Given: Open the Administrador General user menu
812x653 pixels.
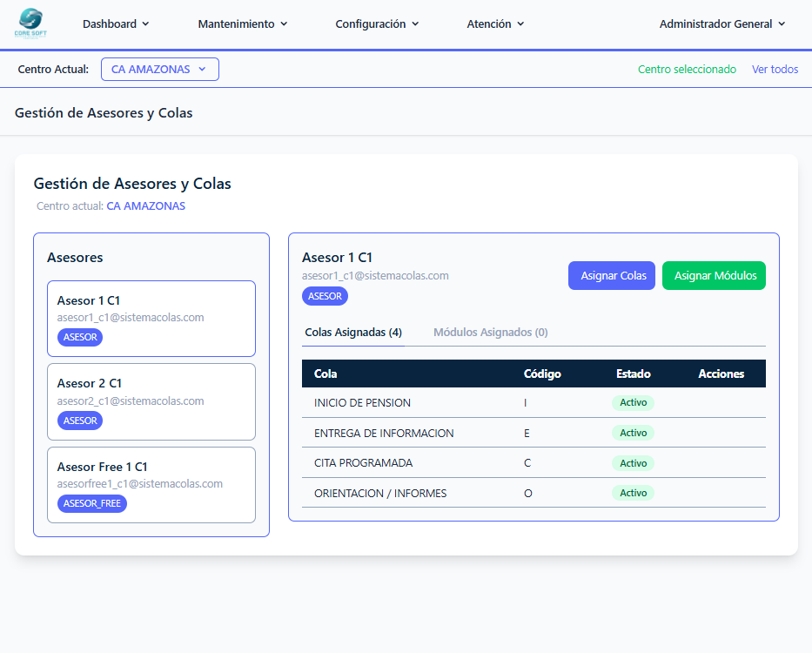Looking at the screenshot, I should (x=721, y=24).
